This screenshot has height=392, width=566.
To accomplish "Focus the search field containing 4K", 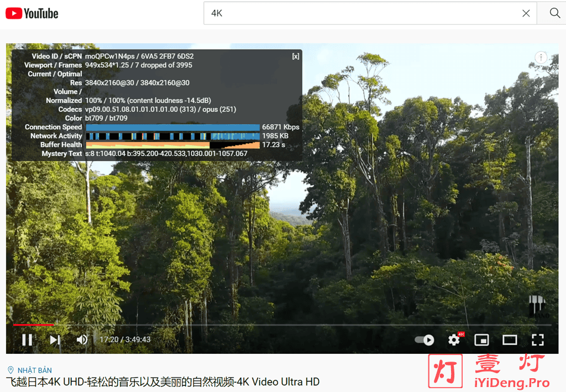I will coord(370,13).
